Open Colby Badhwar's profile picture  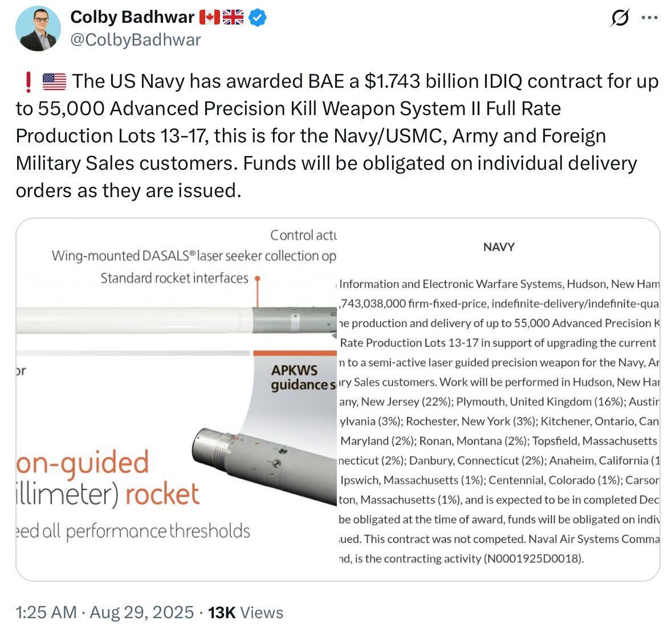(x=38, y=28)
